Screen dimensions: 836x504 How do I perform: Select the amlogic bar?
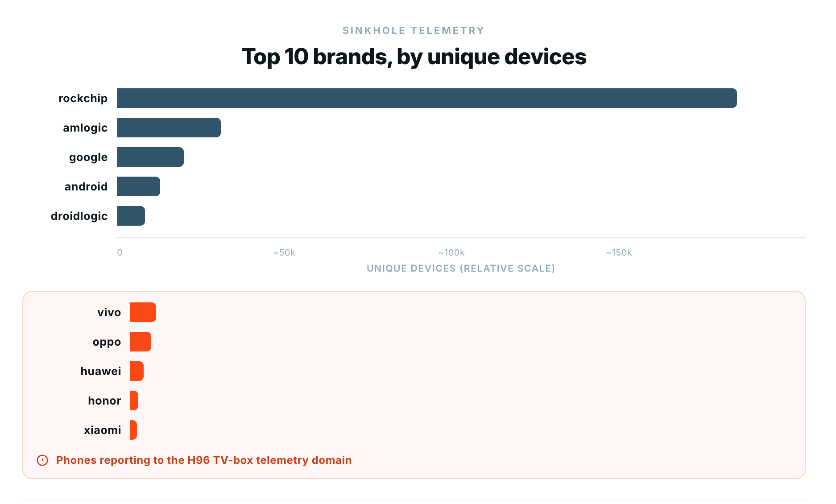(169, 128)
